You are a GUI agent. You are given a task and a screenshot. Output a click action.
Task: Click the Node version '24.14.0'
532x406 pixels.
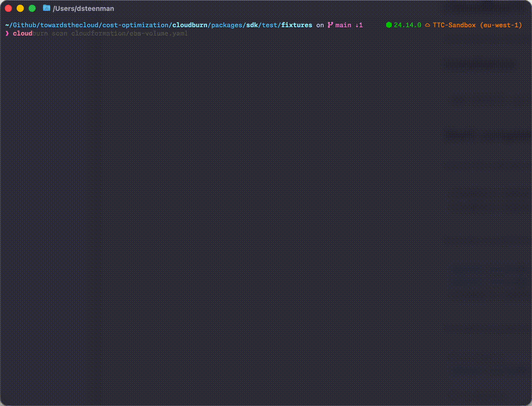[x=408, y=25]
